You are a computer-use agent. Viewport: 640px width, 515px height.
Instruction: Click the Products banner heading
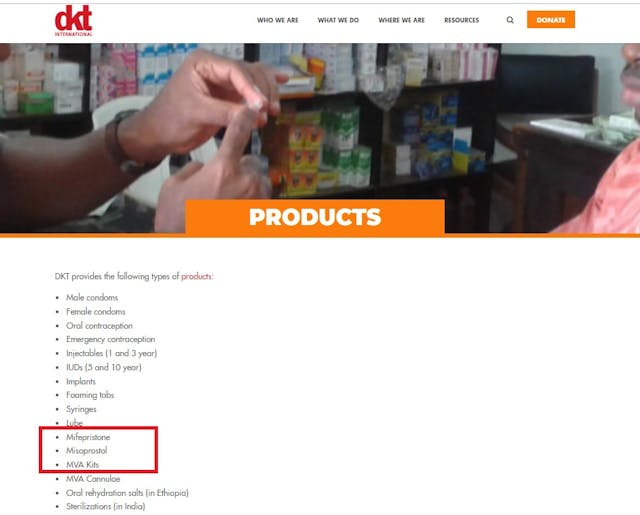point(315,217)
